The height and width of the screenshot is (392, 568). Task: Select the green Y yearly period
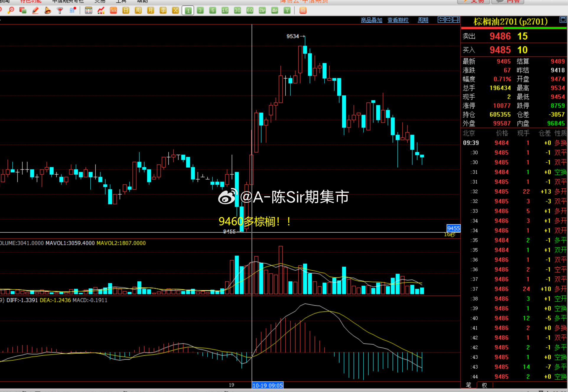287,11
